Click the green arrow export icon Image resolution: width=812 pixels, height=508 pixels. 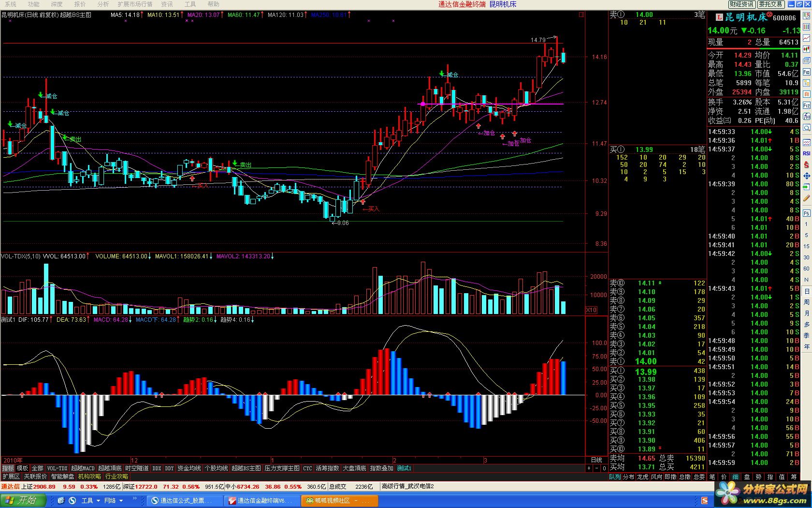(806, 187)
